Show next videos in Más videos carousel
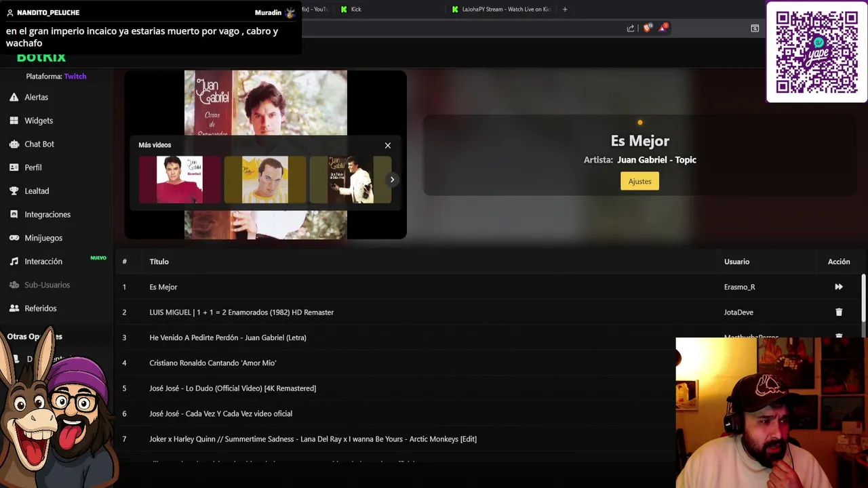 click(392, 180)
